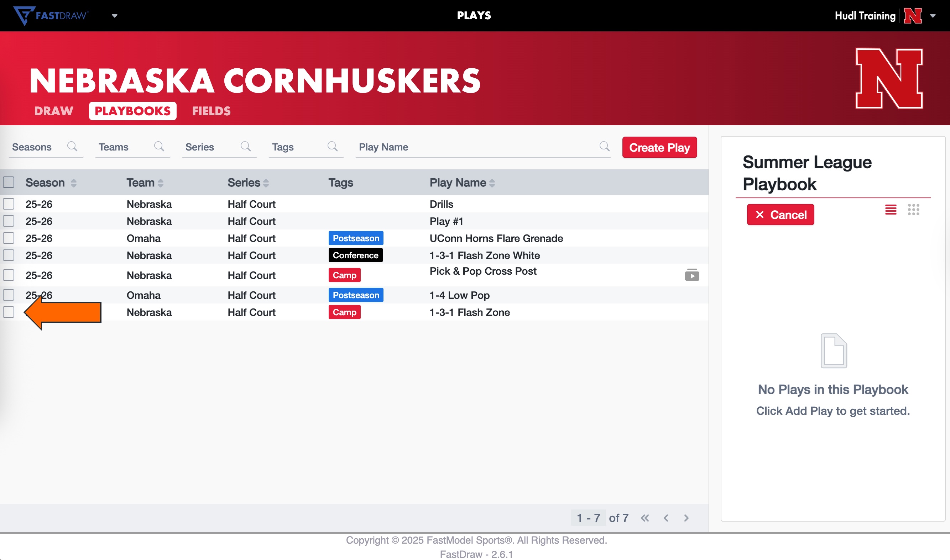The height and width of the screenshot is (560, 950).
Task: Click the small Nebraska N icon in top bar
Action: tap(913, 15)
